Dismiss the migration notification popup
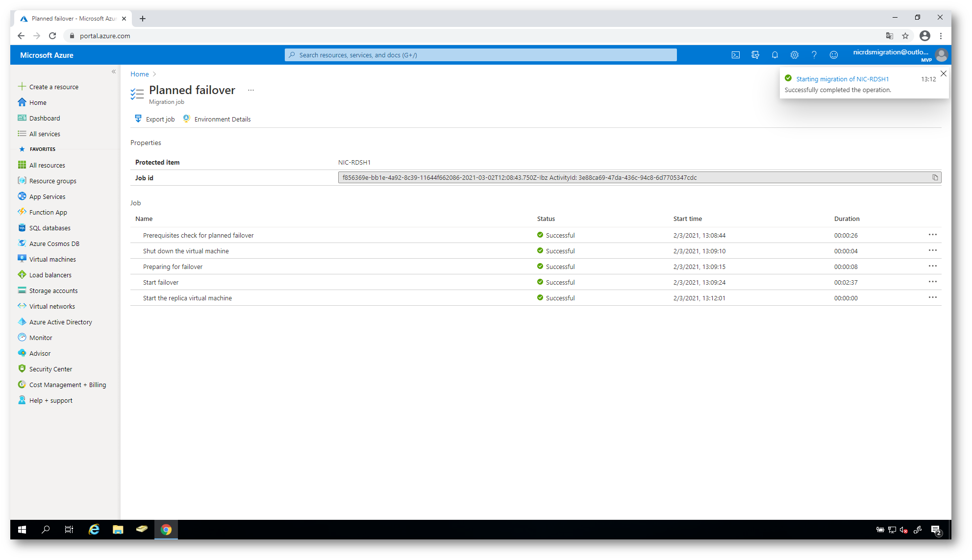The image size is (972, 560). click(943, 73)
